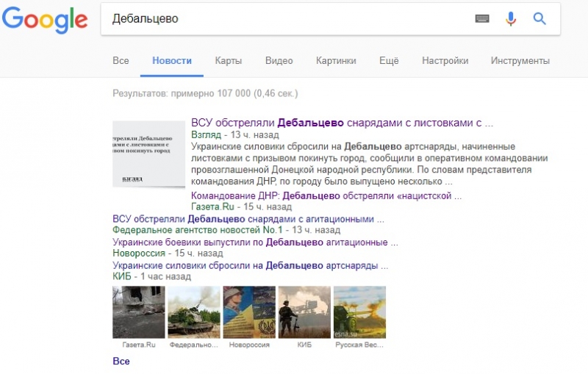Open the Газета.Ru image thumbnail
This screenshot has width=588, height=374.
coord(138,312)
